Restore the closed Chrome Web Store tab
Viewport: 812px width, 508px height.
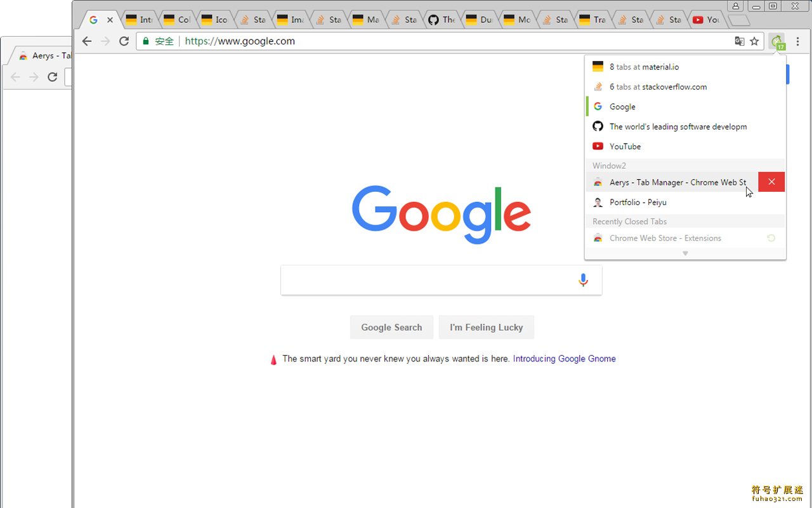pyautogui.click(x=771, y=238)
